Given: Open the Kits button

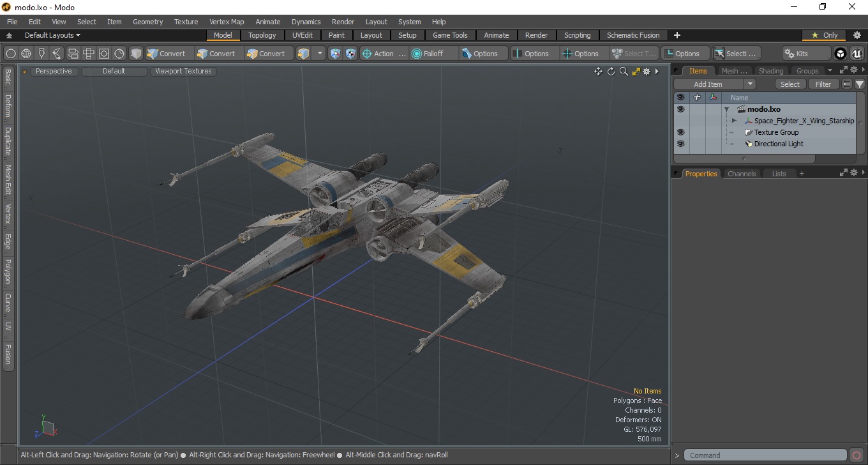Looking at the screenshot, I should tap(807, 54).
